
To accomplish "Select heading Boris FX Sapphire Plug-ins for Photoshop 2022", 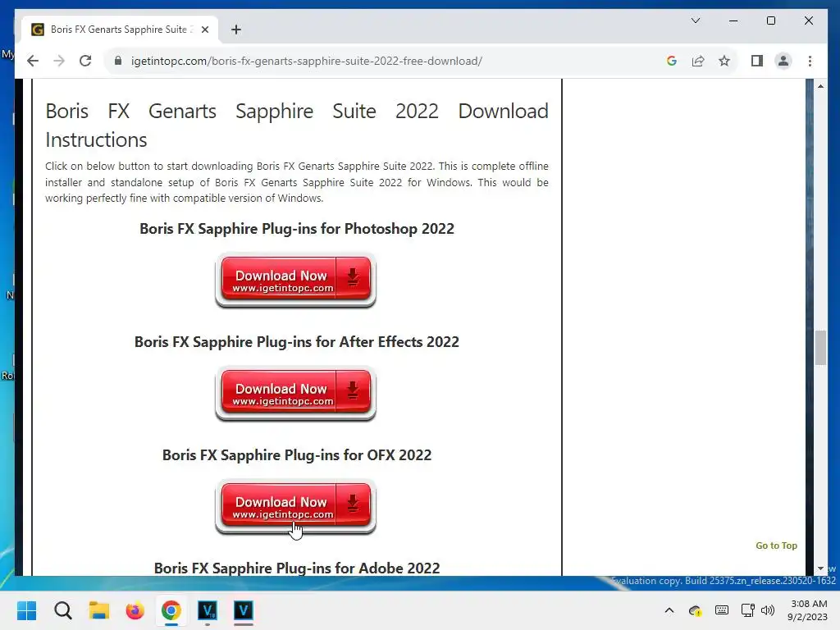I will (x=297, y=229).
